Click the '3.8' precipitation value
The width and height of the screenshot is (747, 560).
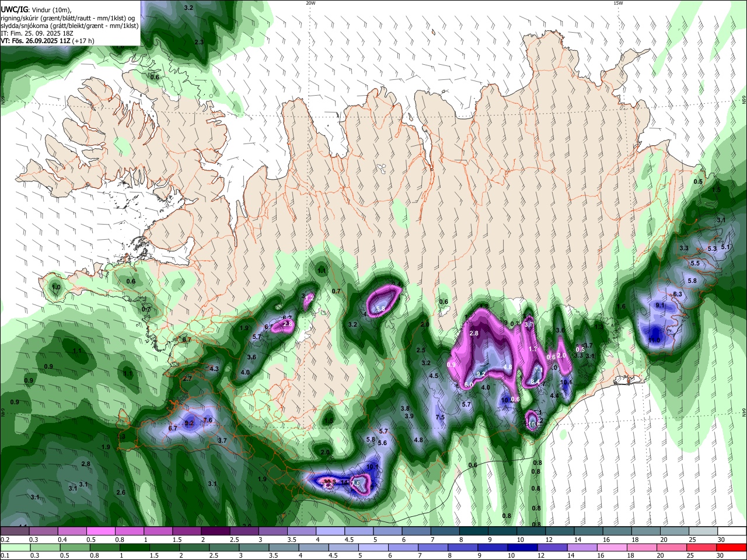pos(405,409)
